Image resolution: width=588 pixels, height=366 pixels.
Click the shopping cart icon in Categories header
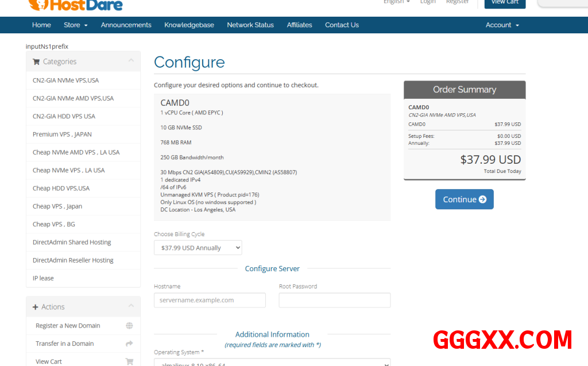point(36,62)
